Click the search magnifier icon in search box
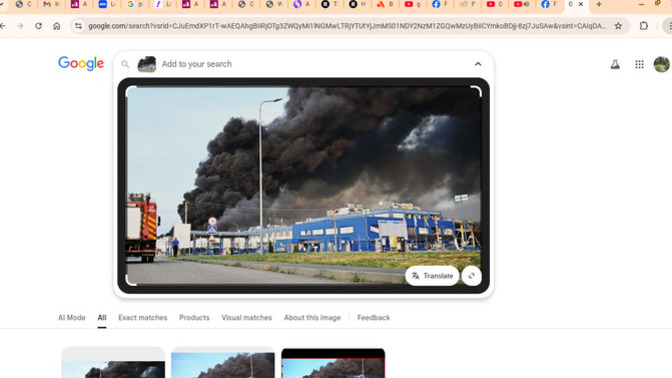 pos(125,64)
